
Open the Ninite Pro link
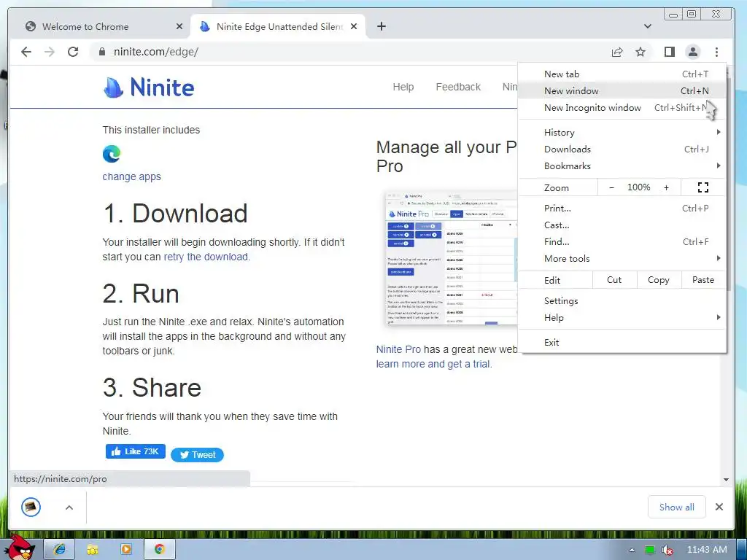[x=398, y=349]
